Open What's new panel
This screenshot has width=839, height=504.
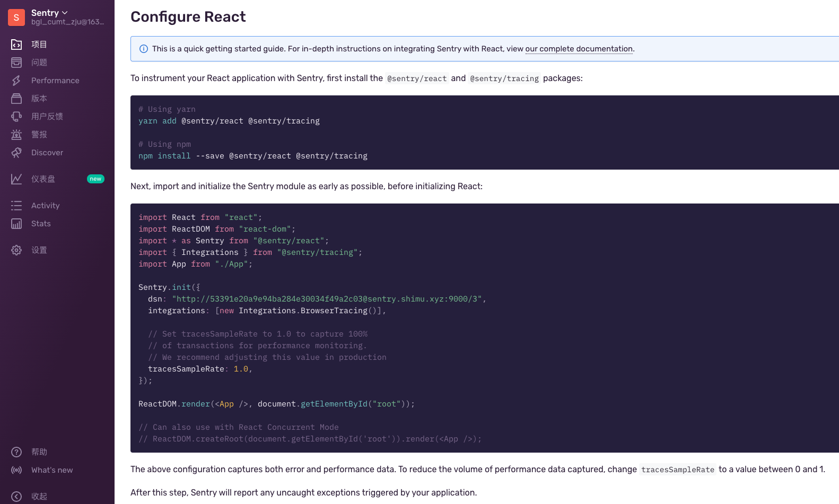click(x=52, y=470)
